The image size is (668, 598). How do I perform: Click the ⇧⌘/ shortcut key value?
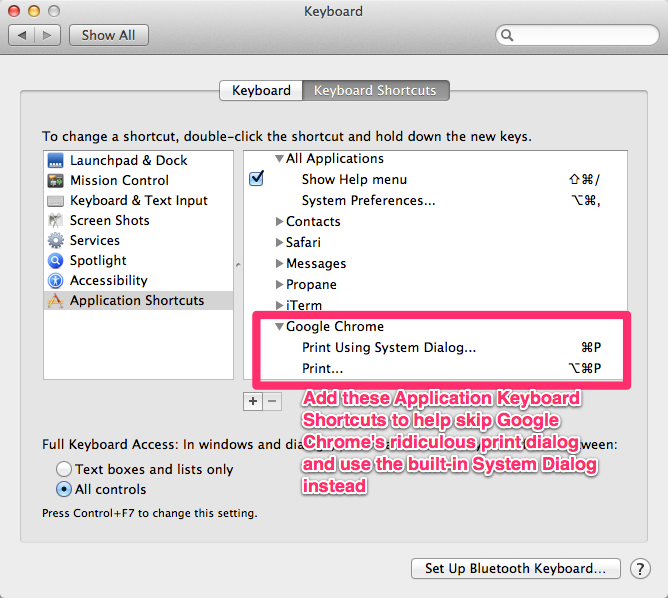584,179
